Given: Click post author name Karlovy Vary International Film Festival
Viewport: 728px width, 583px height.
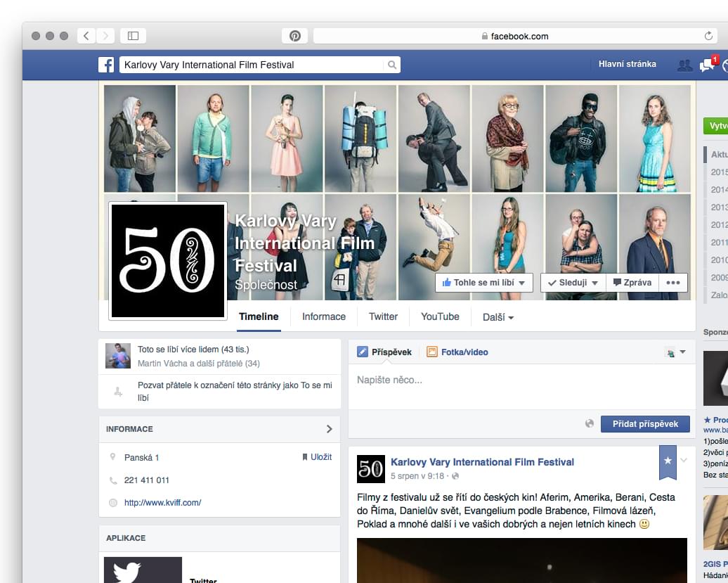Looking at the screenshot, I should point(482,462).
